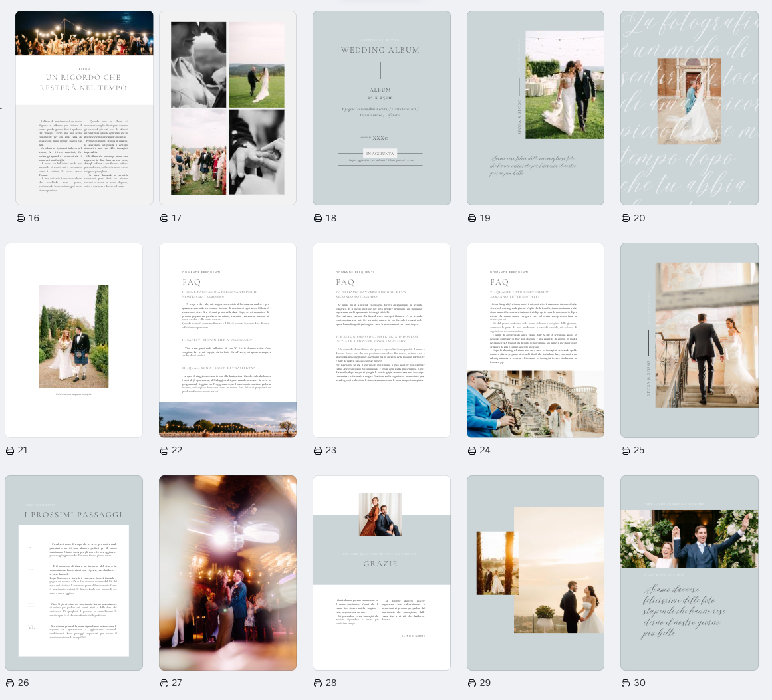Click the page number label 21
Screen dimensions: 772x700
pyautogui.click(x=23, y=451)
